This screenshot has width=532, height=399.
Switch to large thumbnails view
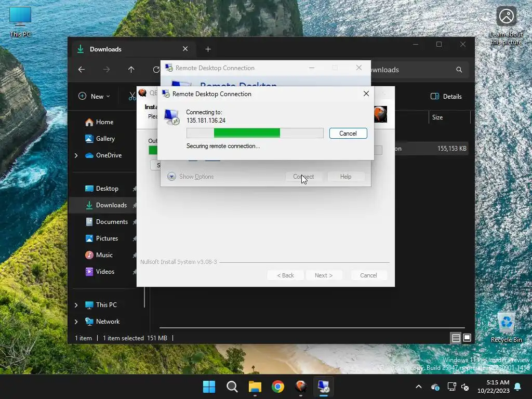[467, 338]
